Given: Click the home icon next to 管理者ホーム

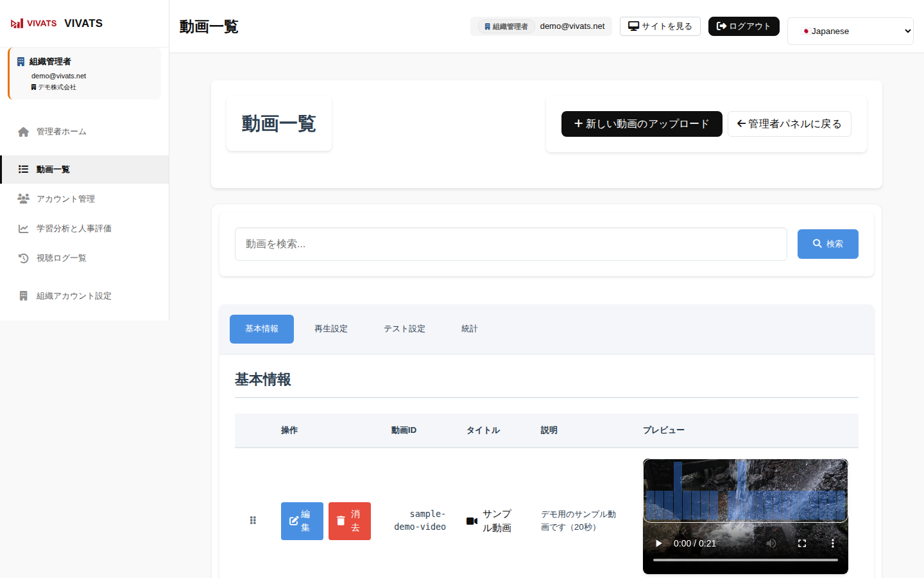Looking at the screenshot, I should click(23, 132).
